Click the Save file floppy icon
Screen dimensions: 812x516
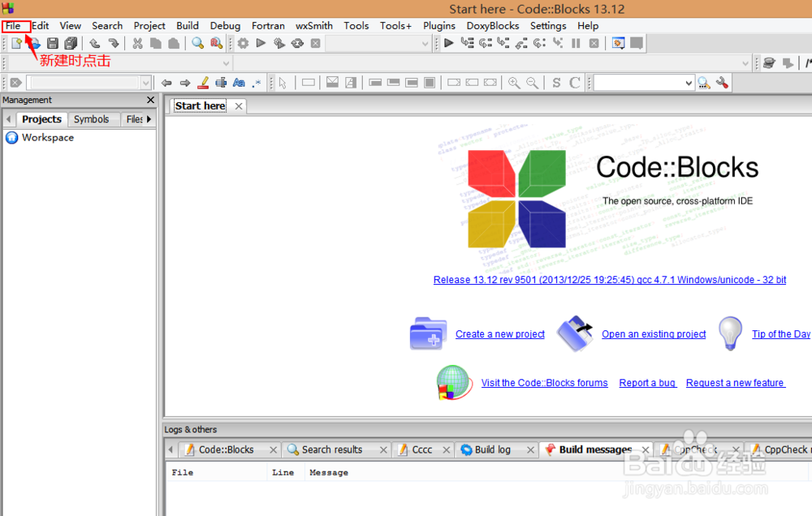pos(52,44)
